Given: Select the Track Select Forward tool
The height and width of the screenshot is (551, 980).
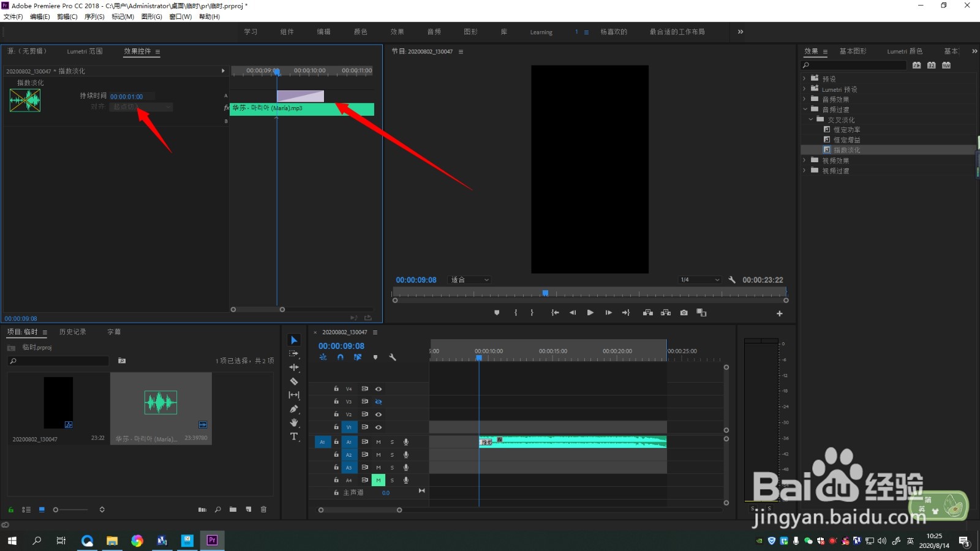Looking at the screenshot, I should coord(294,354).
